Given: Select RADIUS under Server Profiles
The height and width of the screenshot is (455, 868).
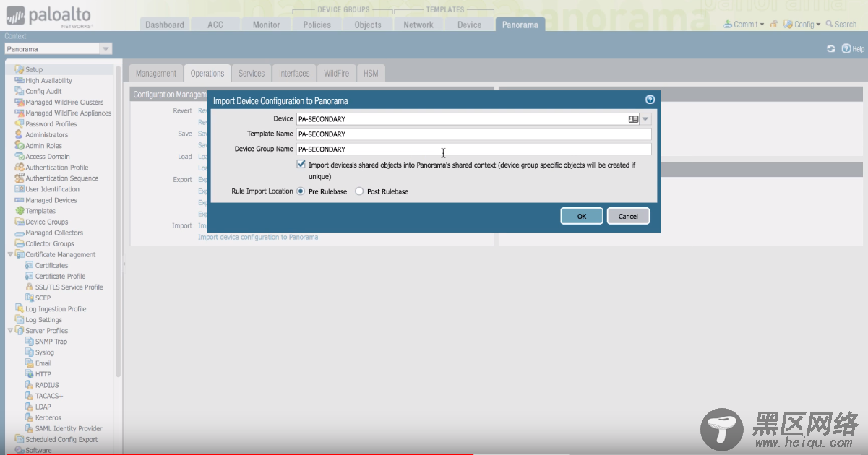Looking at the screenshot, I should 47,385.
